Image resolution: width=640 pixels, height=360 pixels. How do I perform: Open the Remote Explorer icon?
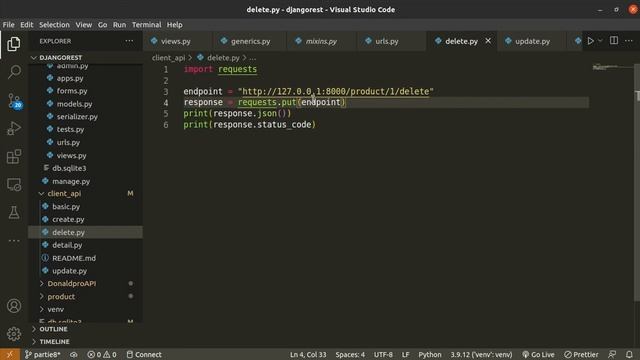(x=14, y=185)
